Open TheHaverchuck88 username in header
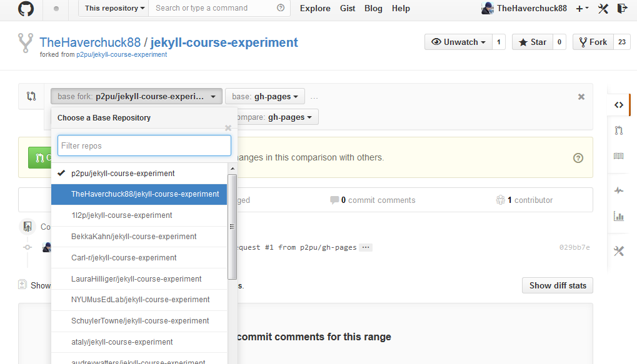The height and width of the screenshot is (364, 637). [x=532, y=9]
